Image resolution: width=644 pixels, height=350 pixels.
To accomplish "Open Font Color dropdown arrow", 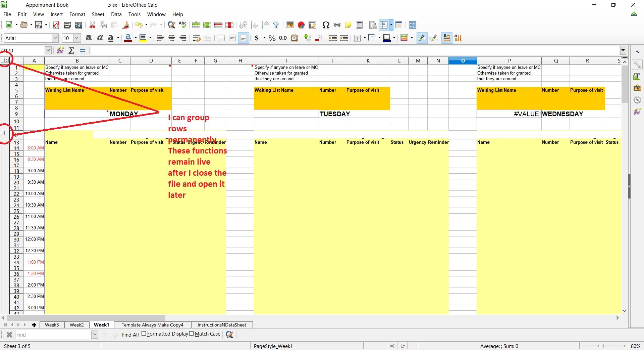I will coord(135,38).
